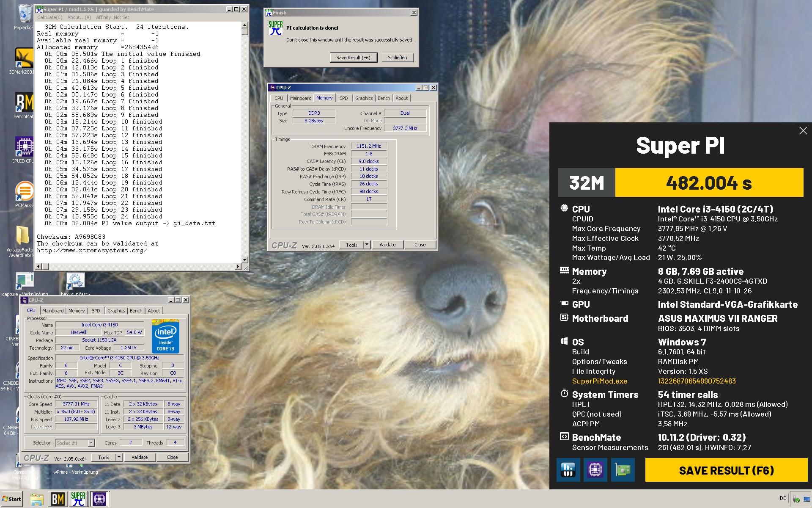Viewport: 812px width, 508px height.
Task: Open Graphics tab in the memory CPU-Z window
Action: coord(364,98)
